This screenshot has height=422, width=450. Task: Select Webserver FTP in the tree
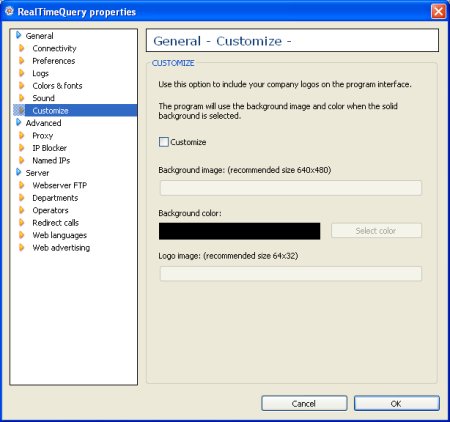(60, 185)
